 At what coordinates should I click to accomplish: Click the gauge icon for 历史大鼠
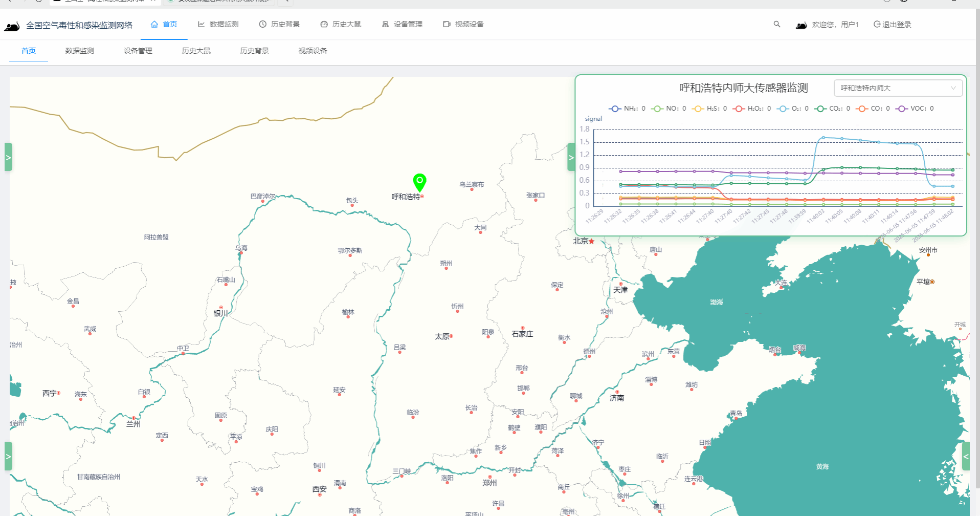click(324, 24)
